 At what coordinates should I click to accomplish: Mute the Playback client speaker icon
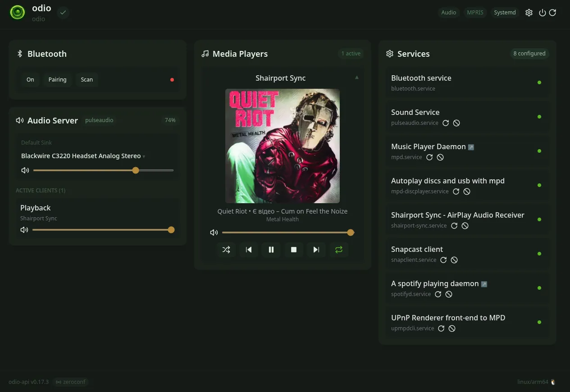pyautogui.click(x=24, y=230)
